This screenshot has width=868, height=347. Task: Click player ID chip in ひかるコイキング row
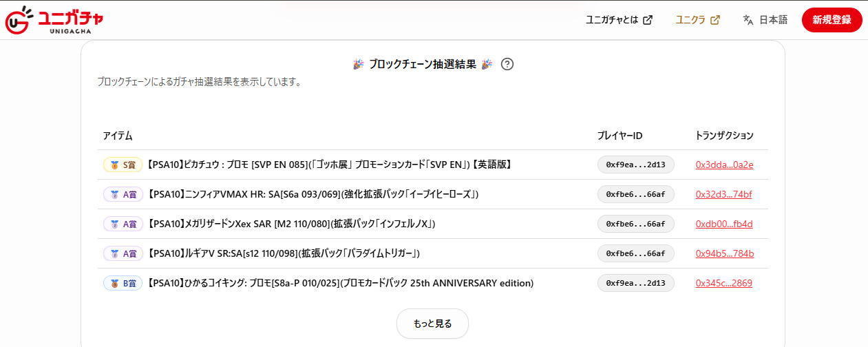pyautogui.click(x=635, y=283)
